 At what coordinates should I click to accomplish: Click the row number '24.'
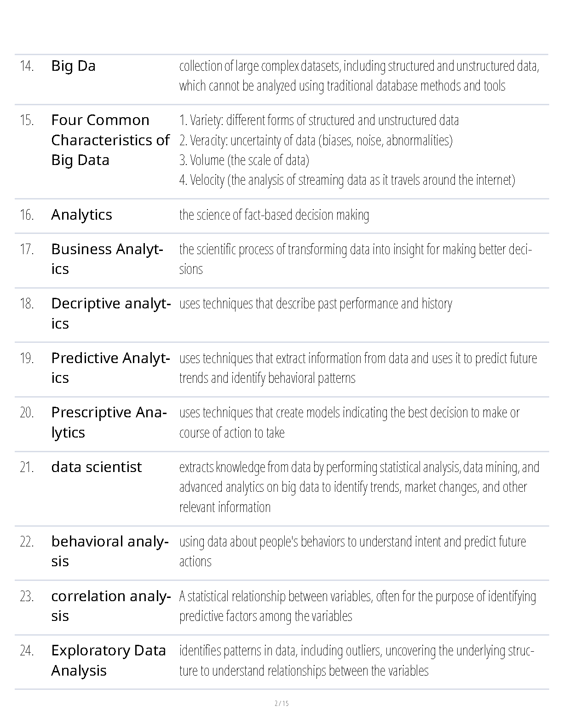pos(27,651)
